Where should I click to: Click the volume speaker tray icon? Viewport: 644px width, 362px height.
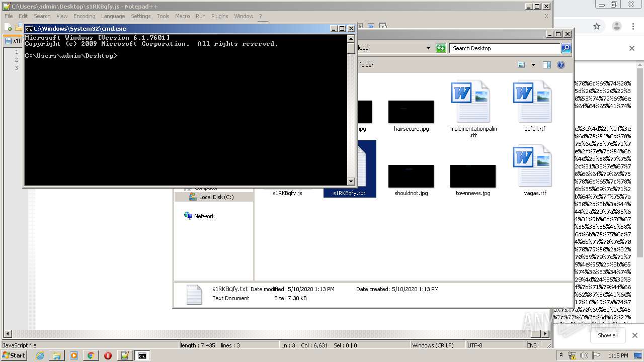tap(583, 355)
